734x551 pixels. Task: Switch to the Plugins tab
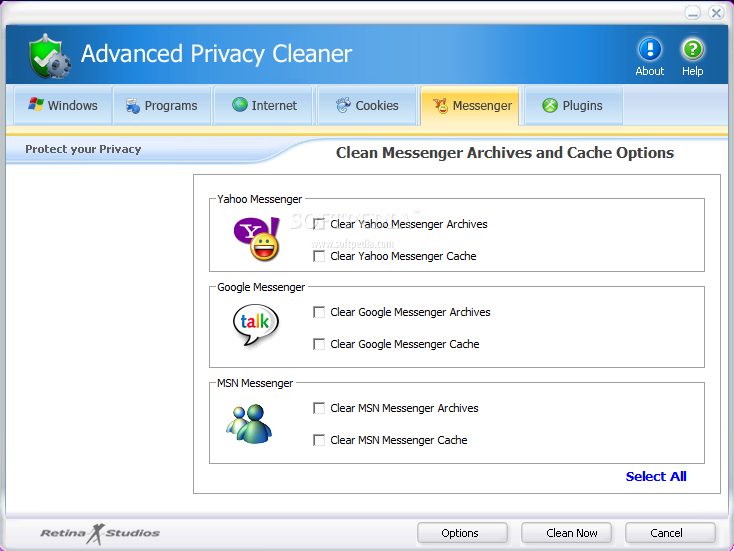coord(574,105)
